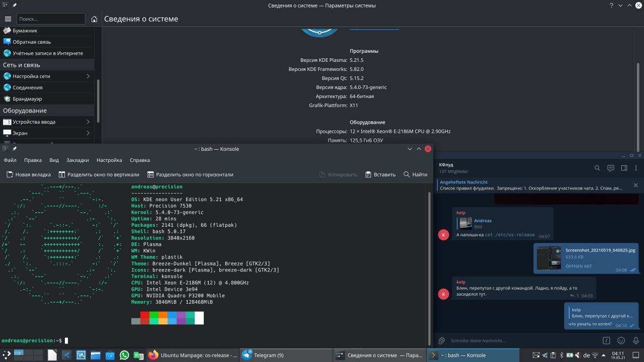Open the Вид menu in Konsole
The image size is (644, 362).
pos(54,160)
